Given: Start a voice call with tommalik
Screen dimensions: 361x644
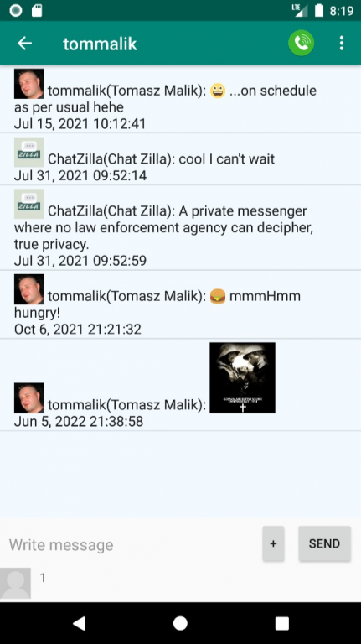Looking at the screenshot, I should (x=301, y=43).
